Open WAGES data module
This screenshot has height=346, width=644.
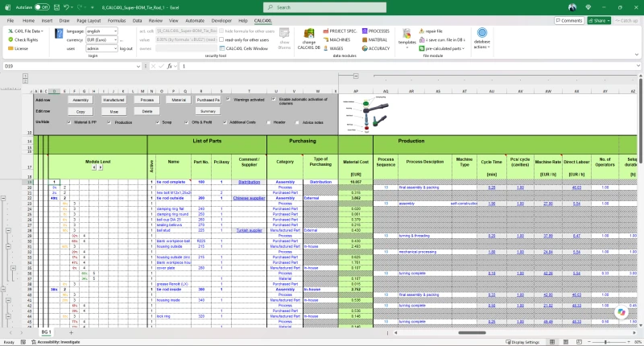[x=333, y=48]
